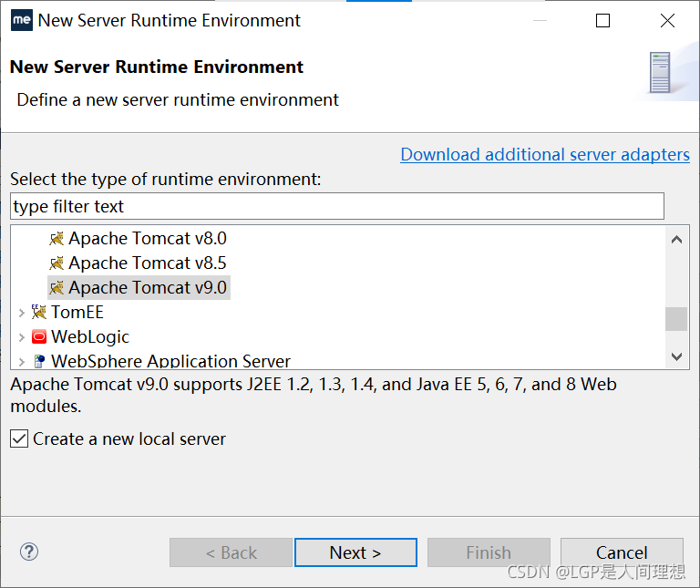Click the red WebLogic icon

[x=39, y=336]
